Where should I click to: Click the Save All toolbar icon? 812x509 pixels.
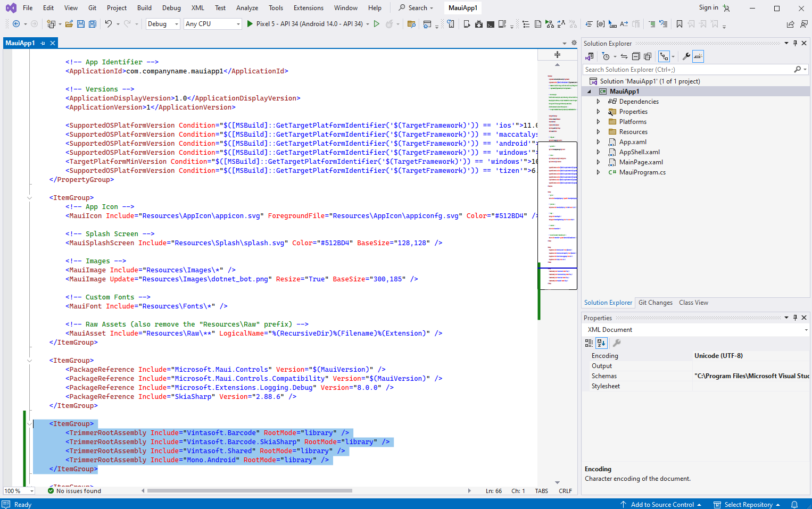[x=93, y=24]
